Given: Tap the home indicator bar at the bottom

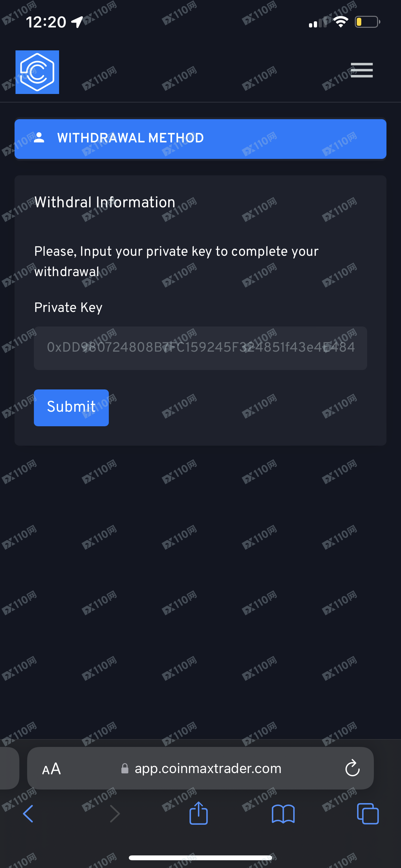Looking at the screenshot, I should click(200, 858).
